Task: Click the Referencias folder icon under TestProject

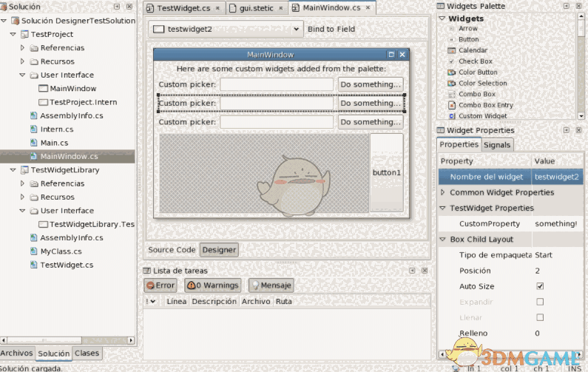Action: pos(34,48)
